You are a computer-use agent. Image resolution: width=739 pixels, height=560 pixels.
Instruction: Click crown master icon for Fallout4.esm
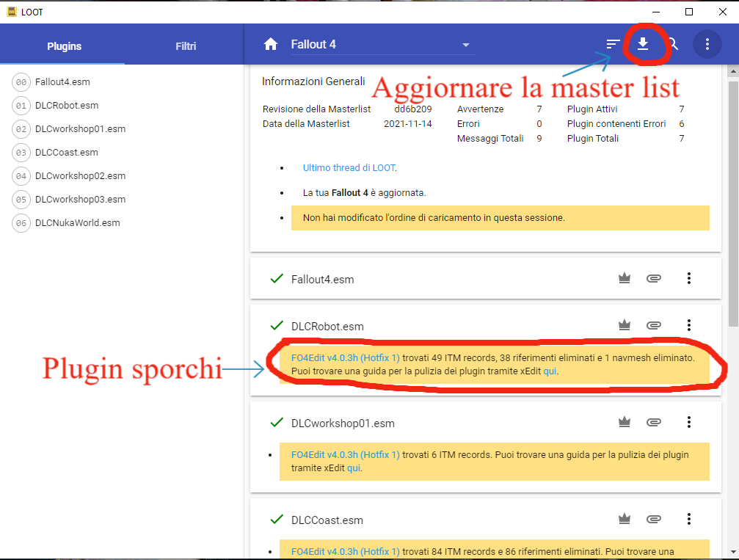625,278
